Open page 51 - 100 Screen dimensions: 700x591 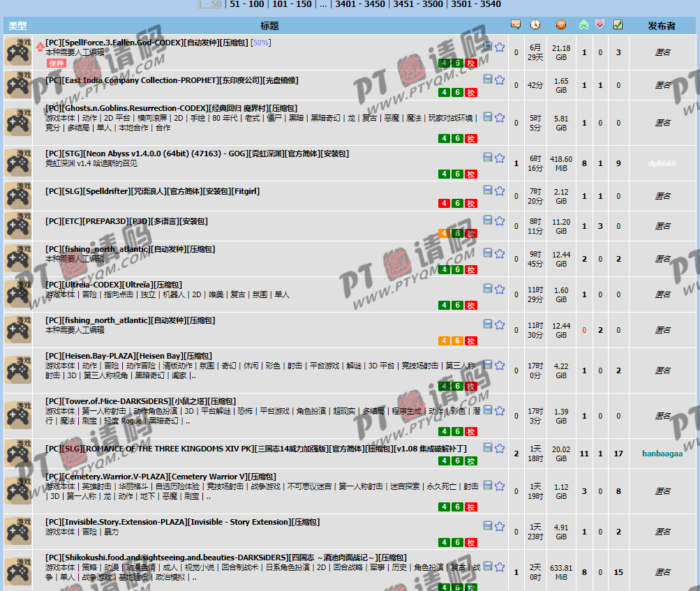click(247, 4)
